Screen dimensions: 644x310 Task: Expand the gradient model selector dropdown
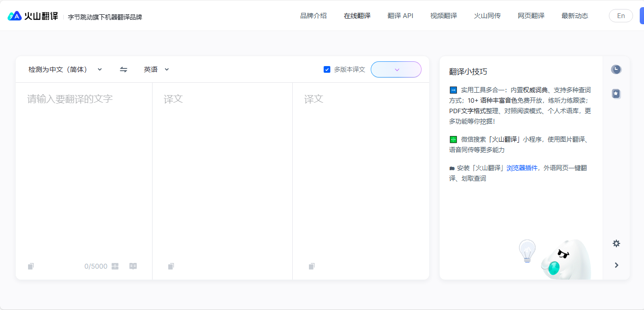(x=396, y=69)
